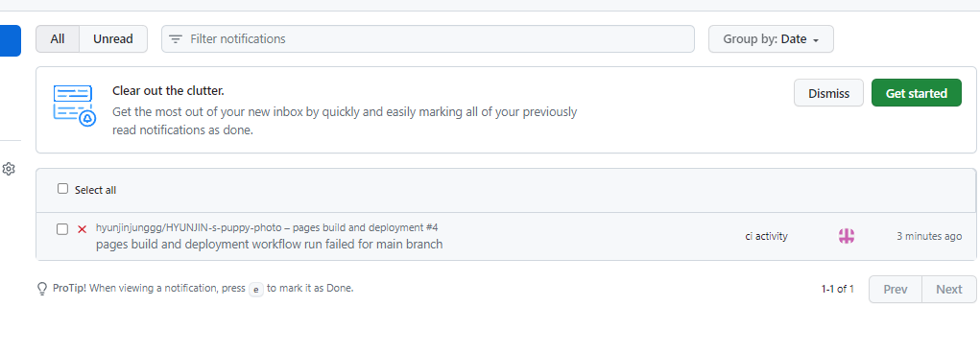Focus the Filter notifications input

427,38
